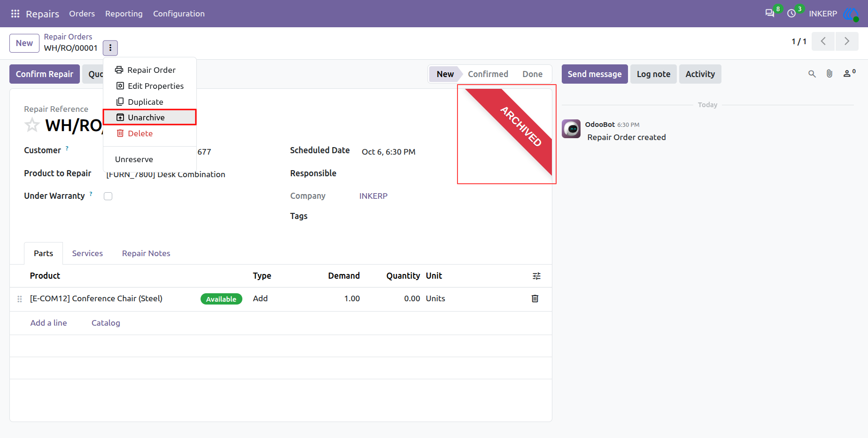
Task: Open the apps grid menu icon
Action: click(15, 14)
